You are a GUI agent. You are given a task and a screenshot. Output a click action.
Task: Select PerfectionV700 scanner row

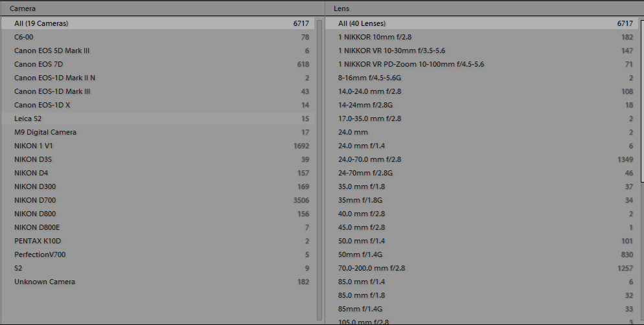157,254
